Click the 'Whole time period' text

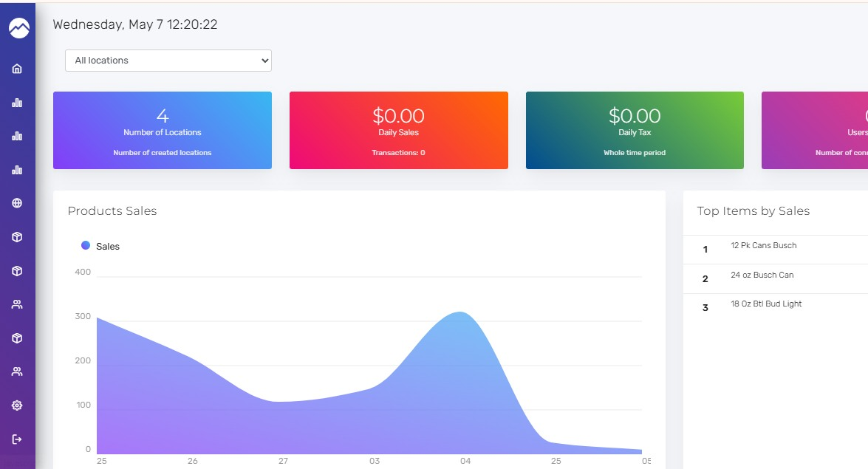pos(635,153)
